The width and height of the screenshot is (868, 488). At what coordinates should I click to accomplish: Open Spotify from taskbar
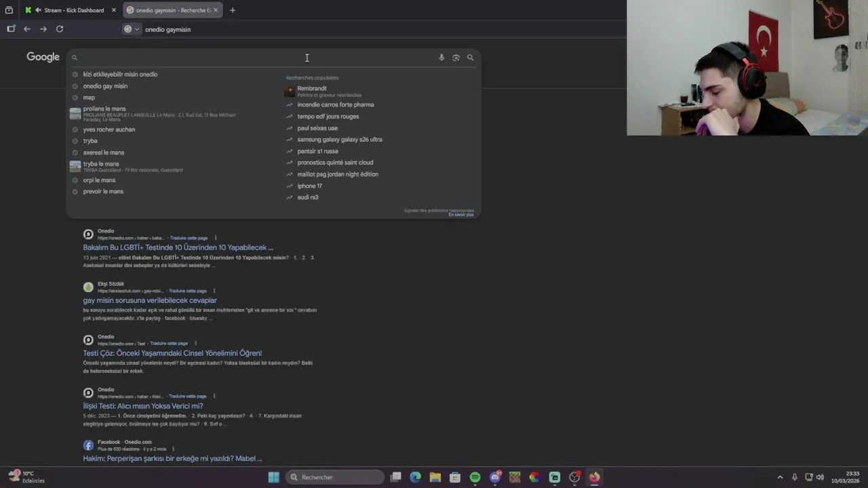tap(475, 477)
